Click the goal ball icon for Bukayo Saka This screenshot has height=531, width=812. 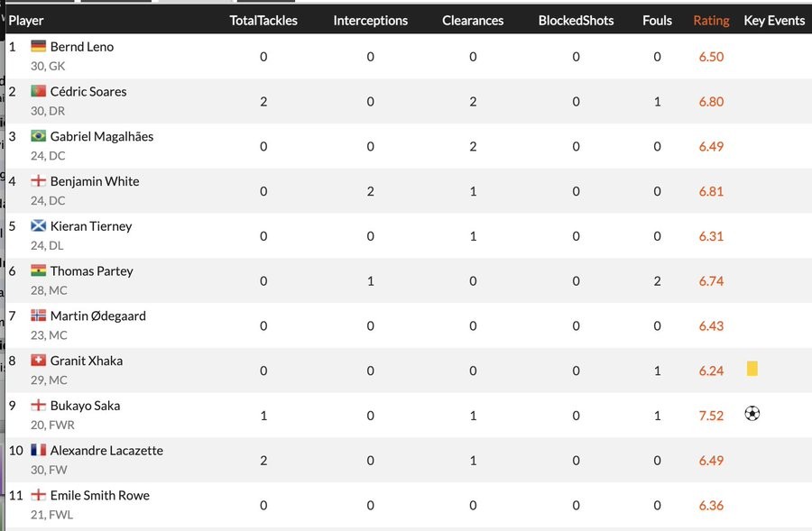(752, 414)
